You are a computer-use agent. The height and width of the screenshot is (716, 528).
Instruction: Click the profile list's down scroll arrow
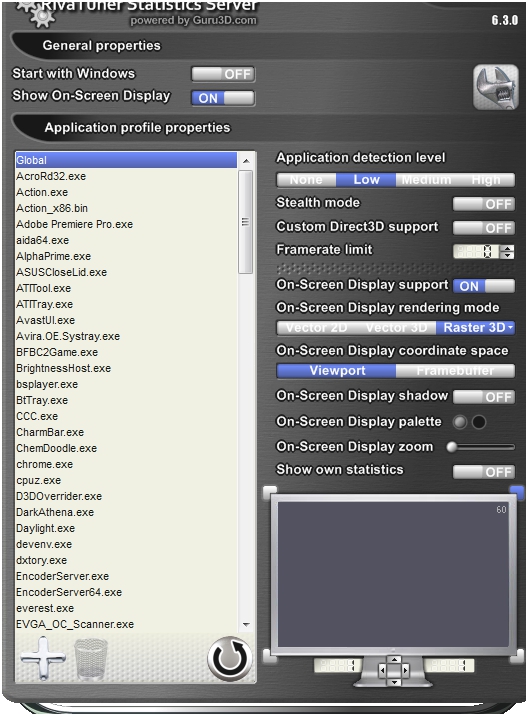(x=246, y=624)
